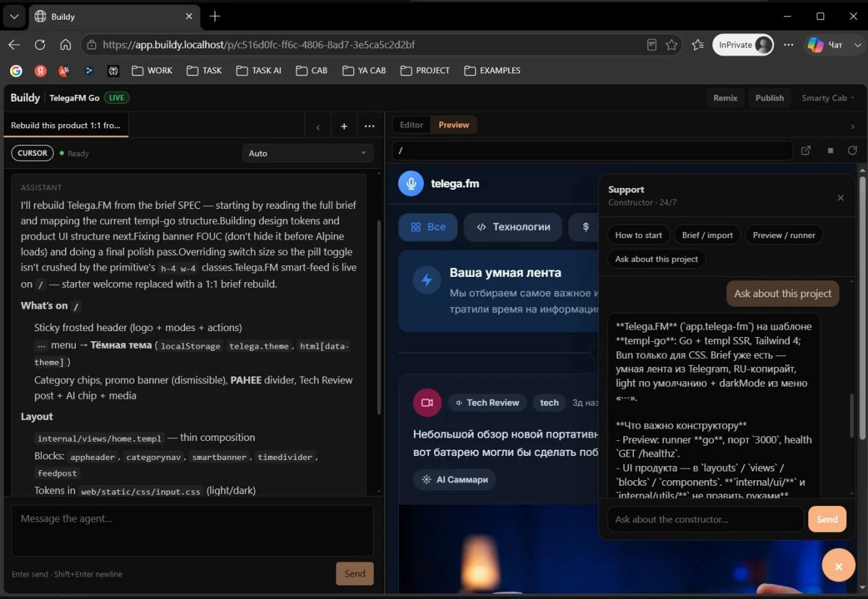Open the chat panel three-dots menu
Viewport: 868px width, 599px height.
[369, 126]
